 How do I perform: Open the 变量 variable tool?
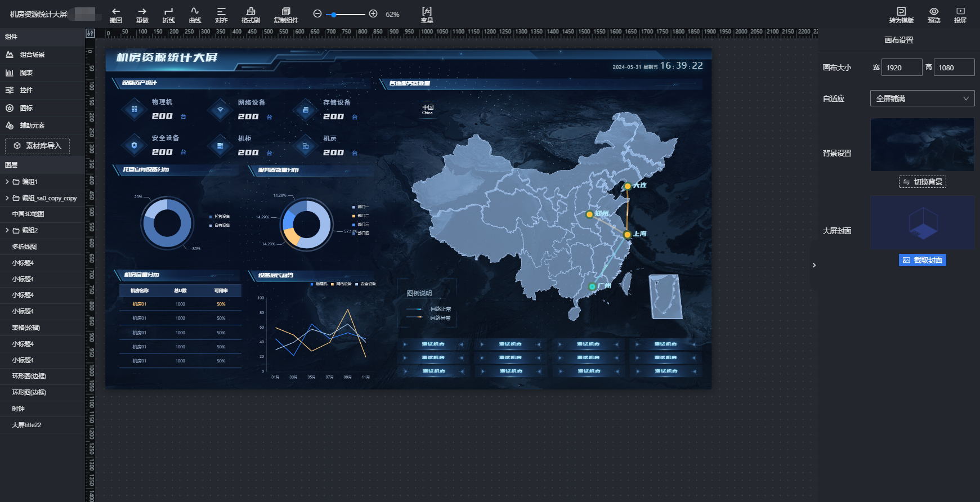[427, 12]
